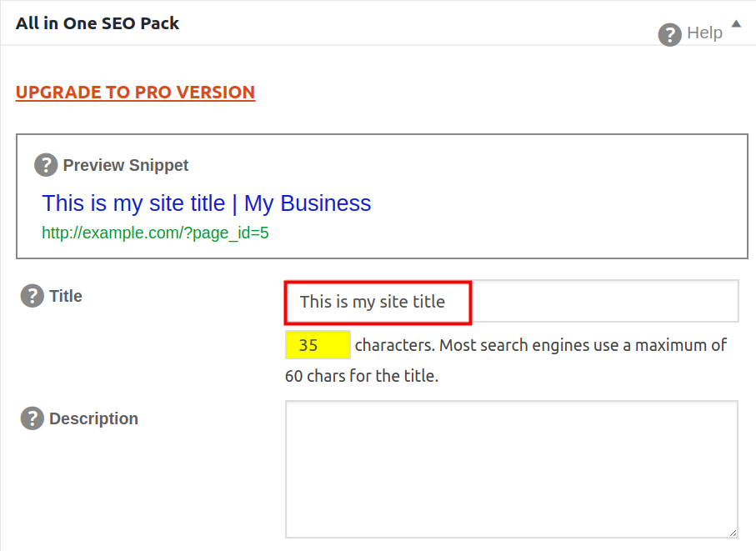Show help for Title via question icon

coord(32,296)
